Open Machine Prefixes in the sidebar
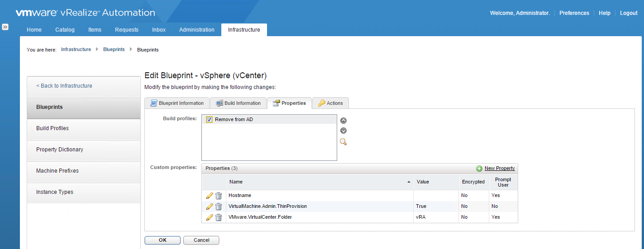 pos(84,171)
